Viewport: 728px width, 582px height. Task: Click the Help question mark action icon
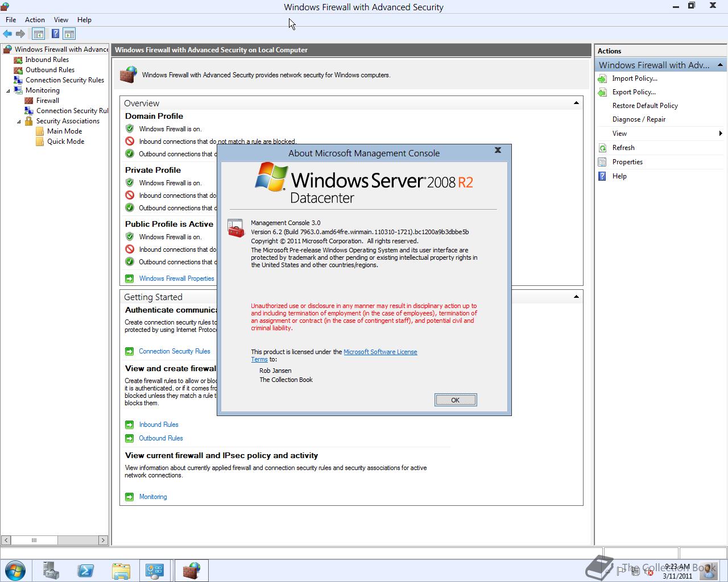602,176
